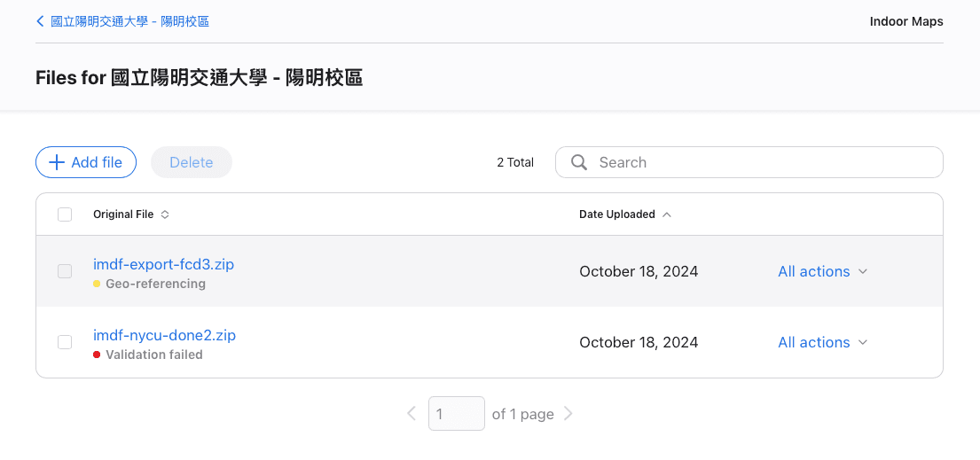Viewport: 980px width, 460px height.
Task: Open All actions menu for imdf-nycu-done2.zip
Action: [x=822, y=342]
